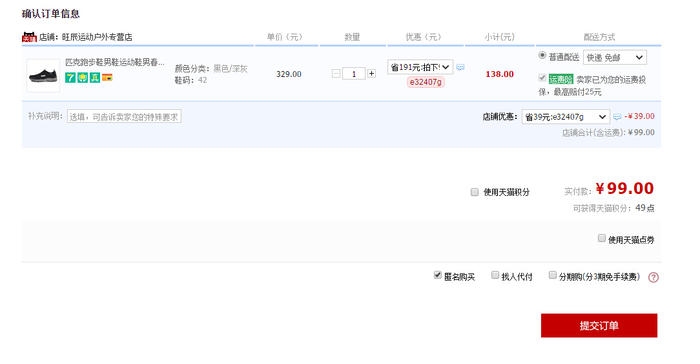Tick the 找人代付 checkbox
Screen dimensions: 700x364
point(495,275)
